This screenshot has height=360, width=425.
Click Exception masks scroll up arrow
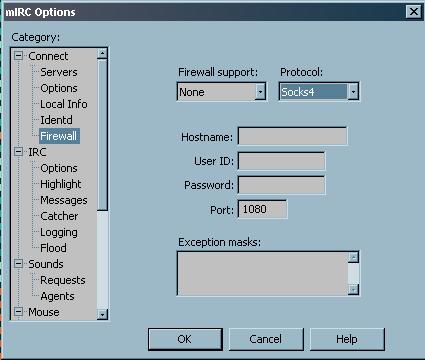(x=353, y=257)
